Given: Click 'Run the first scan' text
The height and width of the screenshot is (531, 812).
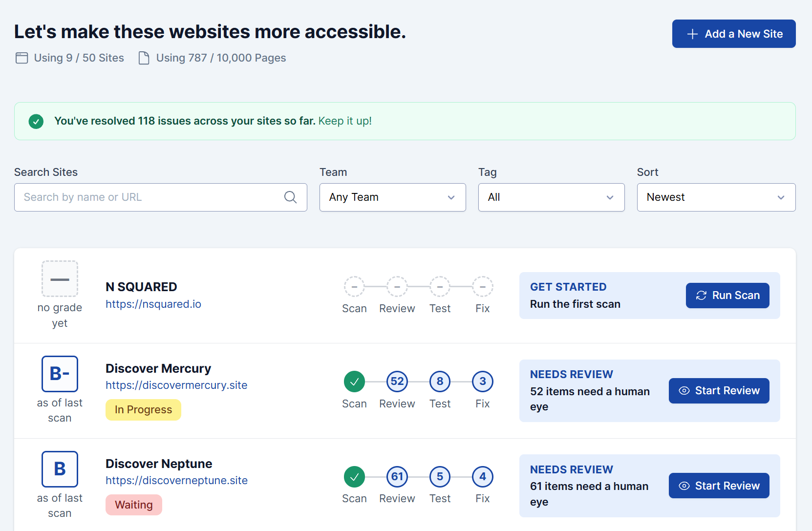Looking at the screenshot, I should [575, 304].
